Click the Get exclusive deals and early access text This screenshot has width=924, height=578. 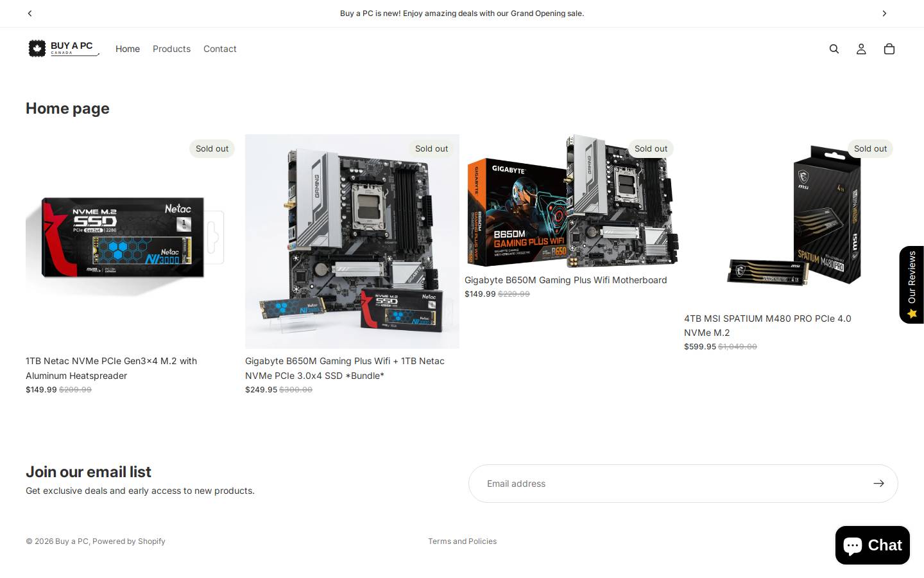coord(140,491)
